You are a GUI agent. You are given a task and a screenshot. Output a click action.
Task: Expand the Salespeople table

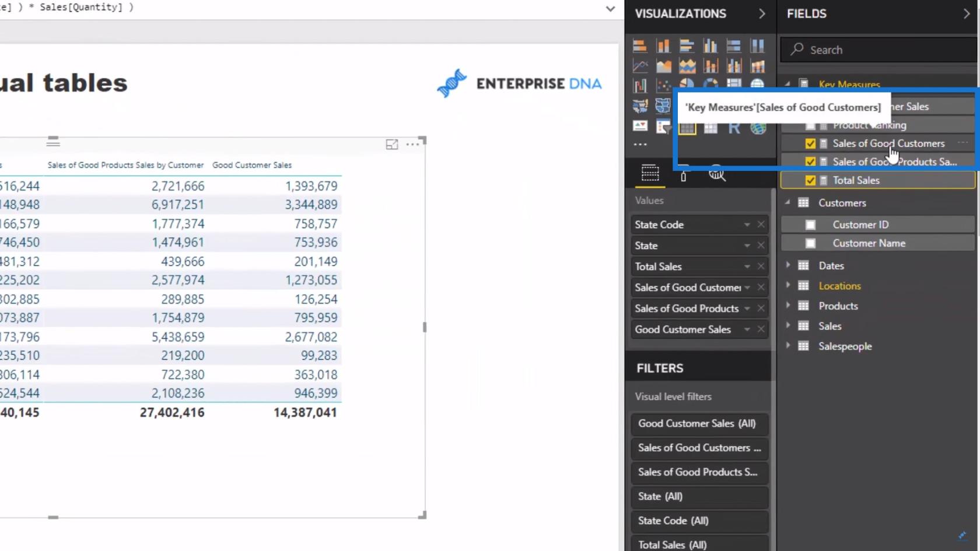coord(787,346)
